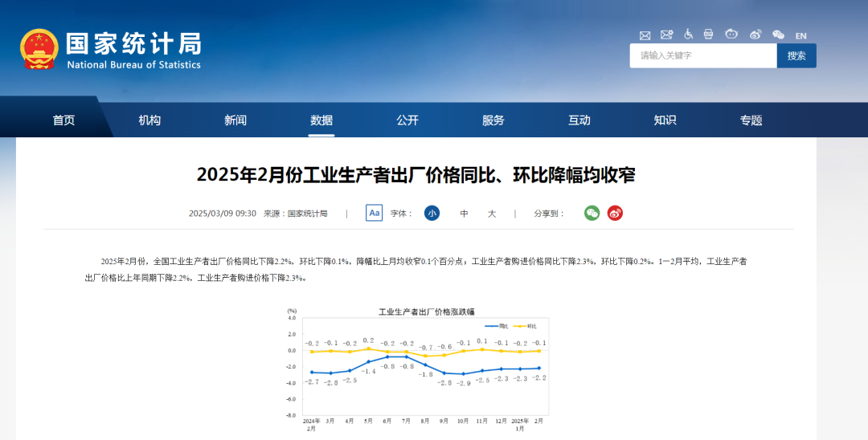
Task: Select the large 大 font size
Action: click(492, 214)
